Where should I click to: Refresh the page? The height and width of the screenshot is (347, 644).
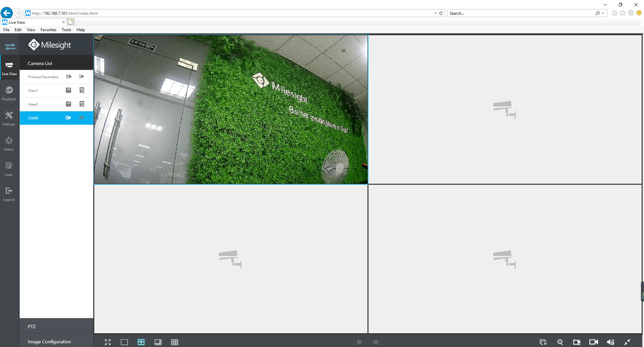coord(441,13)
